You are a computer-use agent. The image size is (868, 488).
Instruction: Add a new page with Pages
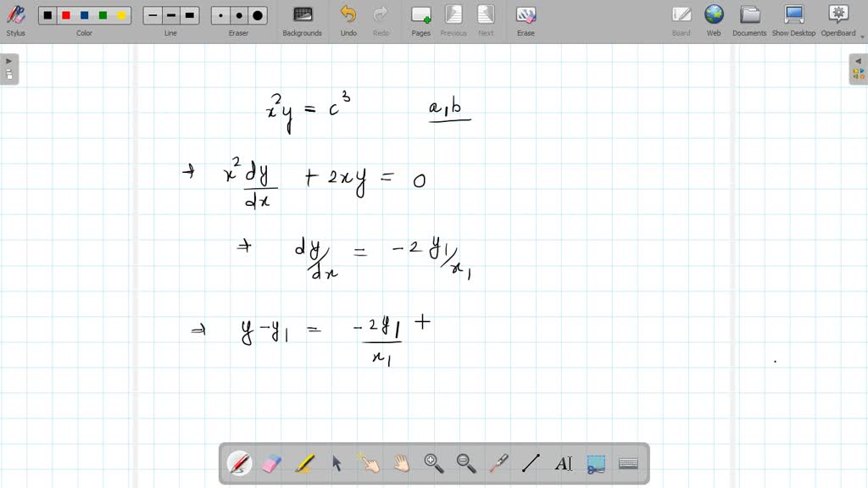click(x=420, y=20)
